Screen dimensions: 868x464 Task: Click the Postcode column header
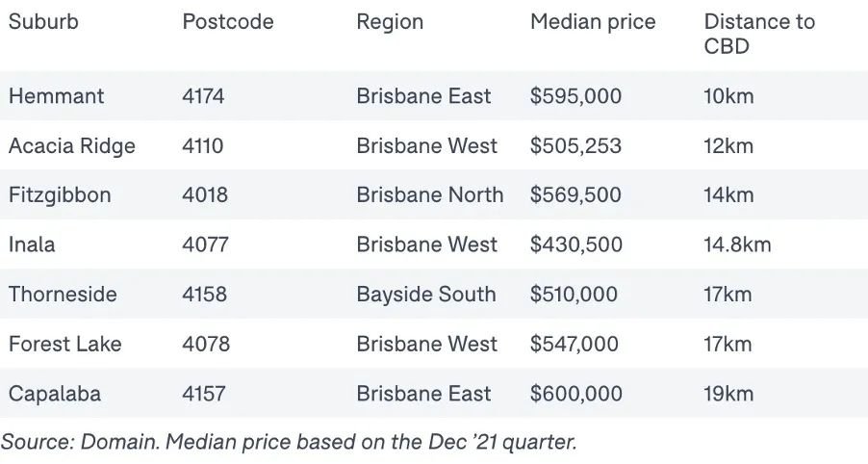[227, 22]
